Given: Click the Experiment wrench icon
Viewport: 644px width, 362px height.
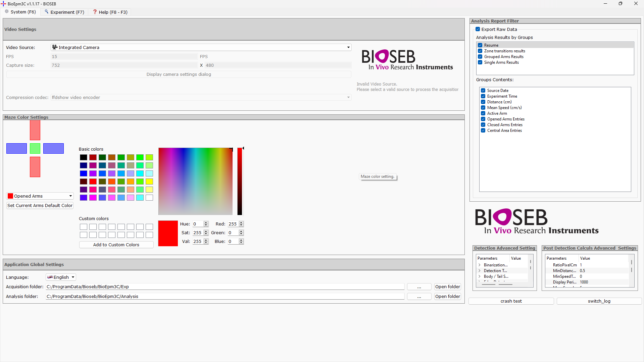Looking at the screenshot, I should coord(47,12).
